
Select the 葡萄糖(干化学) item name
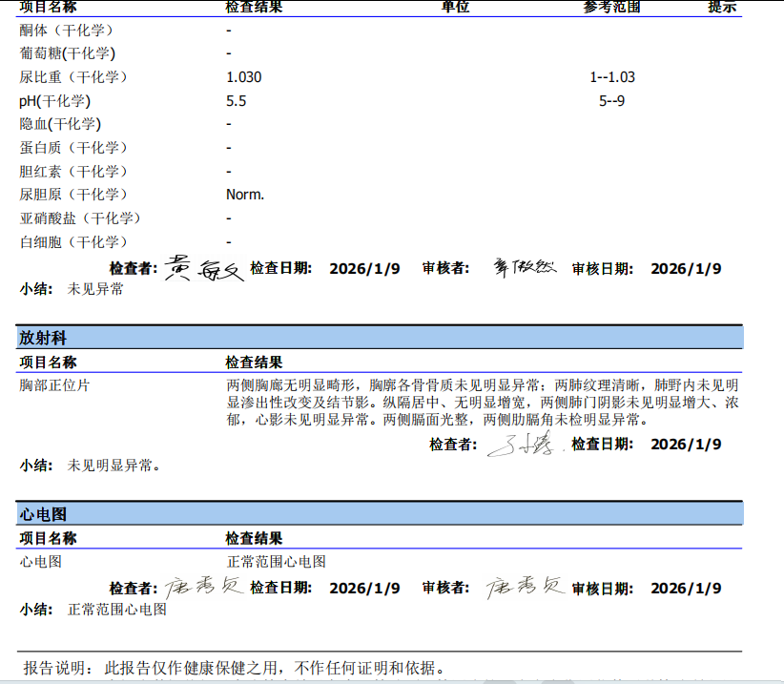tap(67, 53)
